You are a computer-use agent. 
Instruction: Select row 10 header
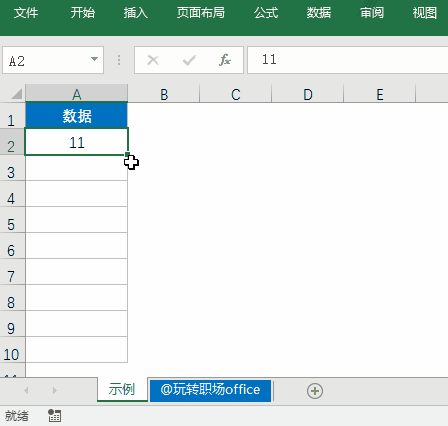[x=12, y=350]
